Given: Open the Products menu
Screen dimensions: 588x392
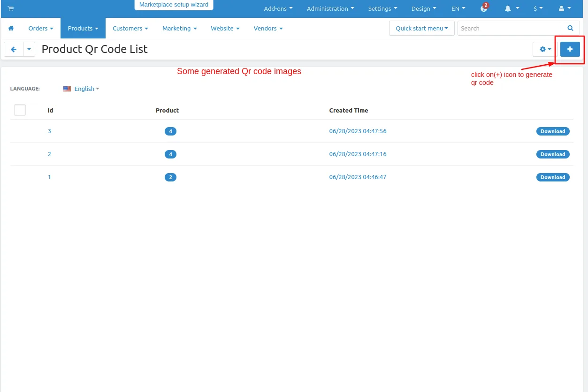Looking at the screenshot, I should click(x=83, y=28).
